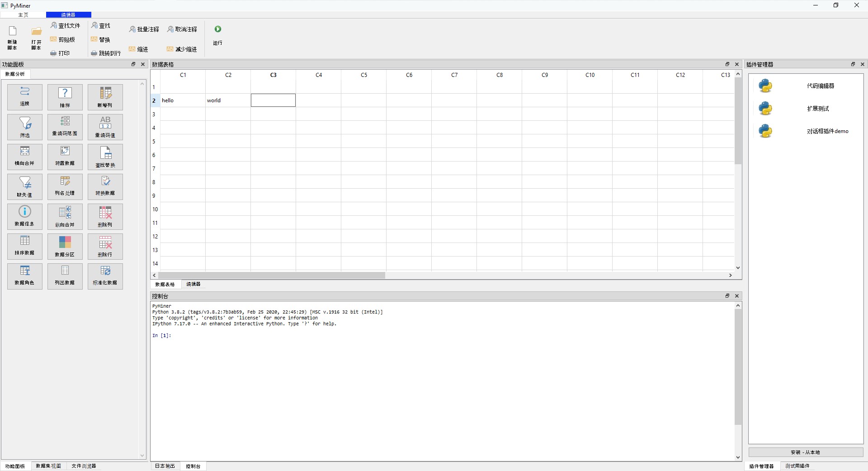Select the 数据角色 icon

25,276
